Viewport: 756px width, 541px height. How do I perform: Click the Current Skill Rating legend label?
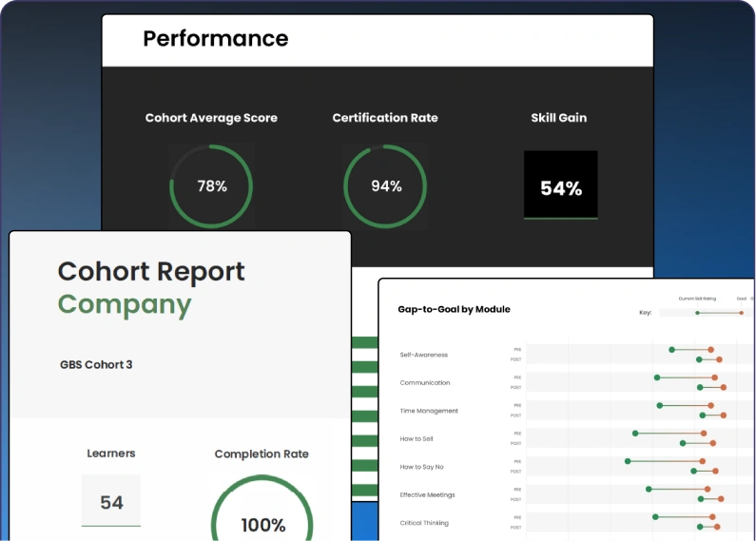point(697,299)
